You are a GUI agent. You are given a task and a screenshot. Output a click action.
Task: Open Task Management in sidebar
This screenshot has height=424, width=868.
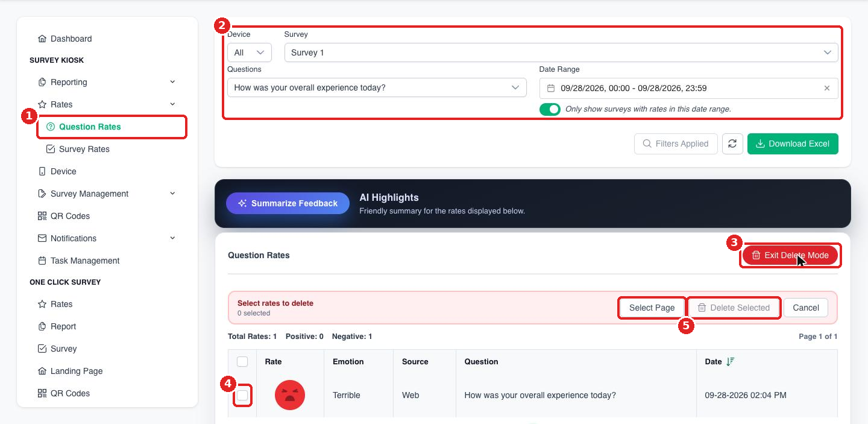click(79, 261)
